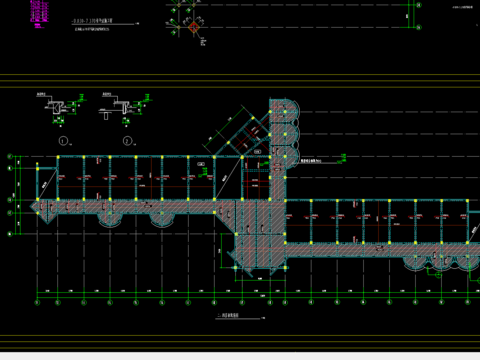Pick the section detail drawing above marker 2

tap(126, 109)
